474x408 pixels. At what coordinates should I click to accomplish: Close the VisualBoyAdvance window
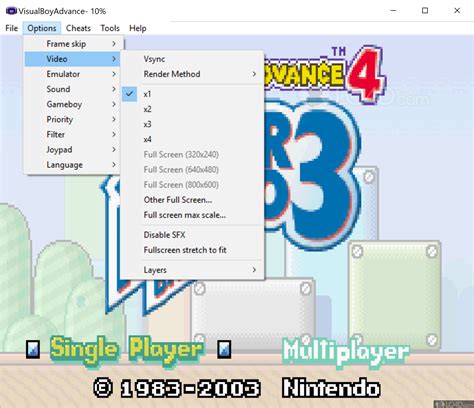457,11
